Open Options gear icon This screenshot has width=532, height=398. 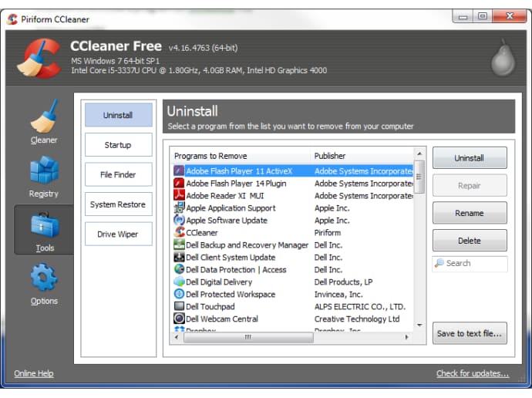point(44,278)
